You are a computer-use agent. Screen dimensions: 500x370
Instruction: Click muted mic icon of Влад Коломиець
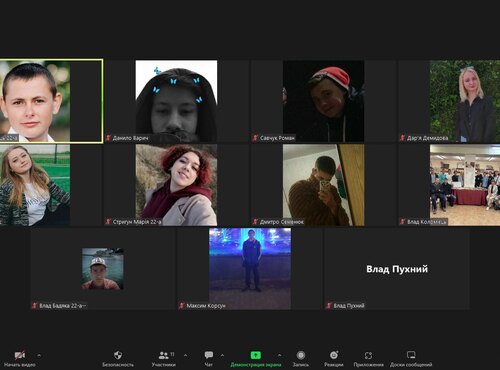(403, 221)
